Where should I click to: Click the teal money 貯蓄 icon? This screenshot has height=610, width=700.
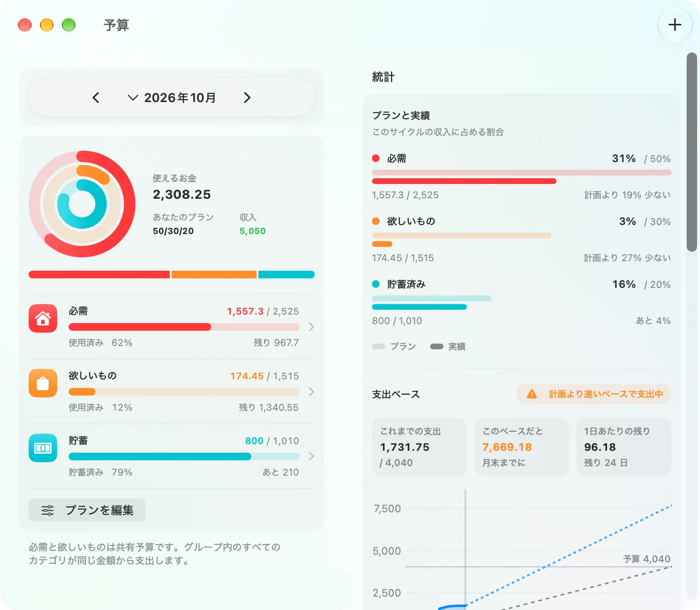tap(43, 448)
